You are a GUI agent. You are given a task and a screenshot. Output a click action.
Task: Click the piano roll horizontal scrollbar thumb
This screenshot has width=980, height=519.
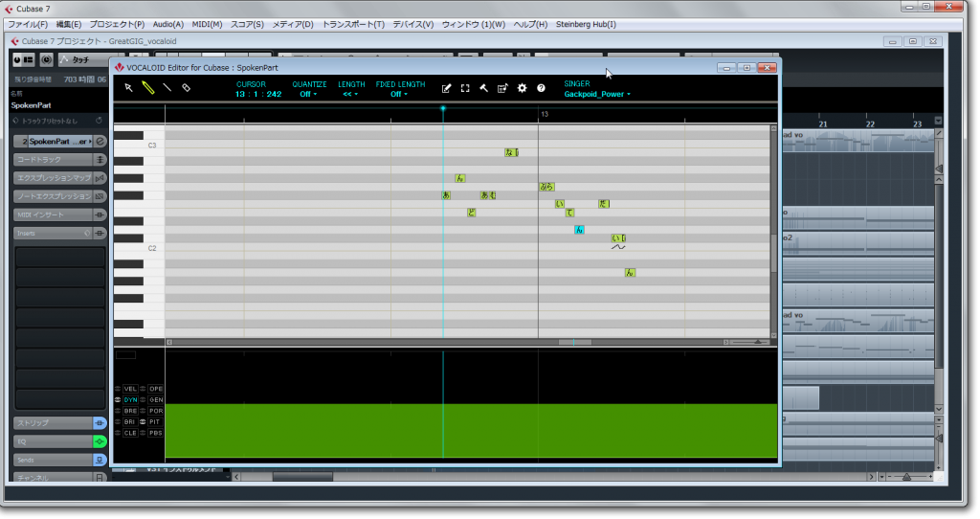pyautogui.click(x=574, y=342)
